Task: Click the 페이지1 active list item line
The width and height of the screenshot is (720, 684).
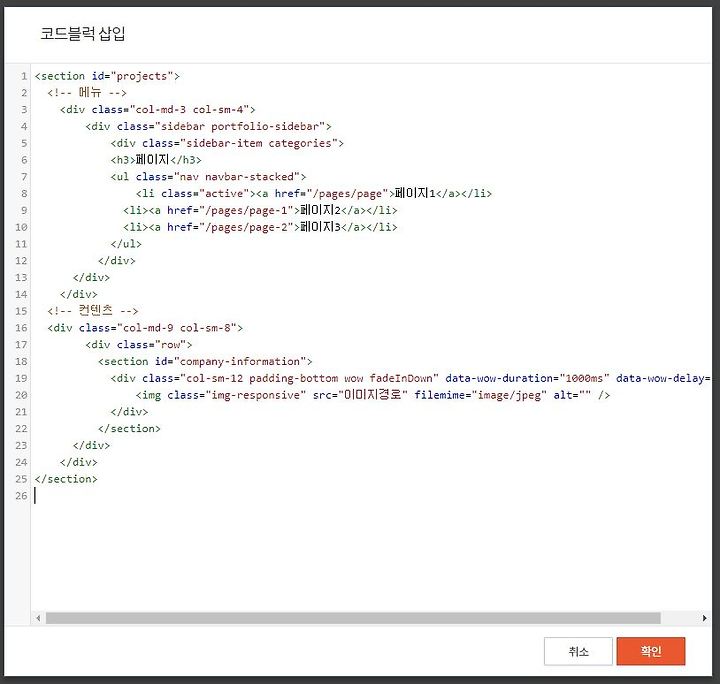Action: [x=314, y=193]
